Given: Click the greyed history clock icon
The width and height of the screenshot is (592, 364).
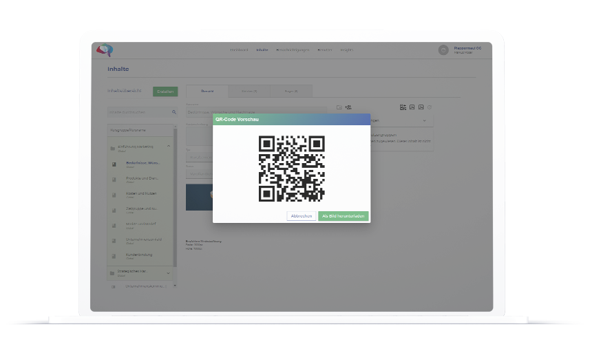Looking at the screenshot, I should point(430,107).
